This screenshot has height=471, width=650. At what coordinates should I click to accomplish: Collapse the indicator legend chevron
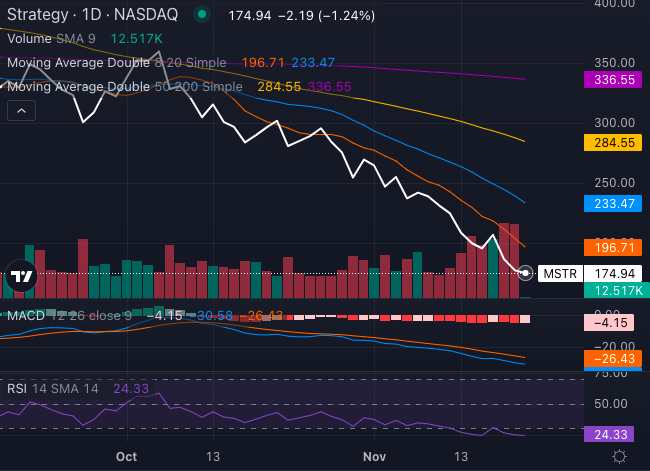click(20, 112)
